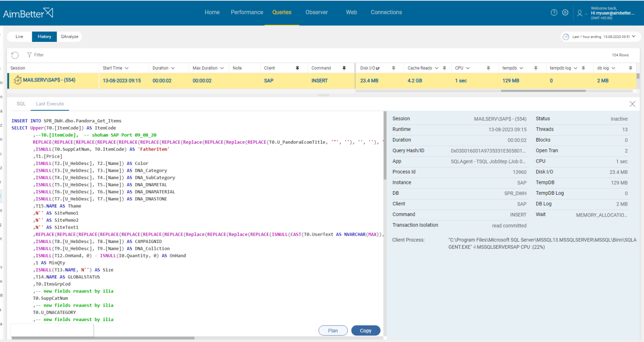
Task: Pin the Cache Reads column
Action: pyautogui.click(x=444, y=68)
